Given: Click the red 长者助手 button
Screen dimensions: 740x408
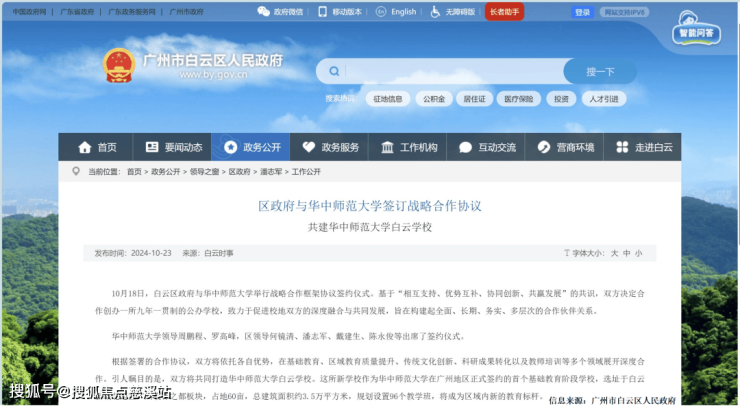Looking at the screenshot, I should pos(505,12).
